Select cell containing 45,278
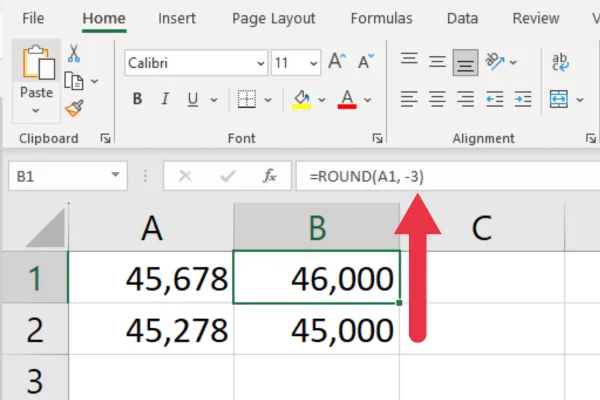600x400 pixels. click(x=151, y=329)
